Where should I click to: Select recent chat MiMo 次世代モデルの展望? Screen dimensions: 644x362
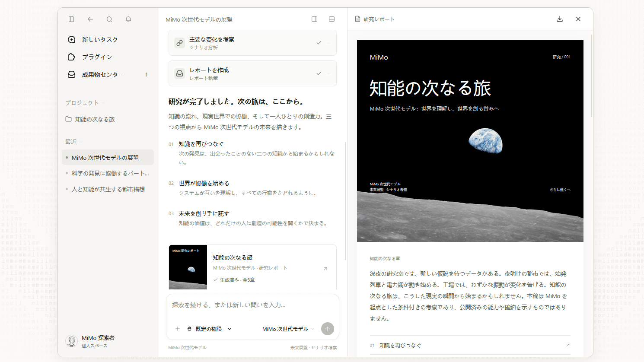point(108,158)
